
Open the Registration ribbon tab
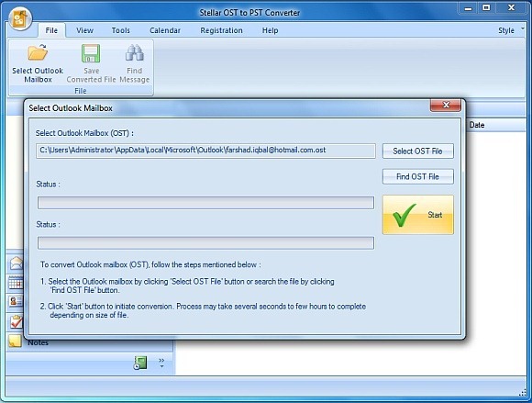[221, 30]
